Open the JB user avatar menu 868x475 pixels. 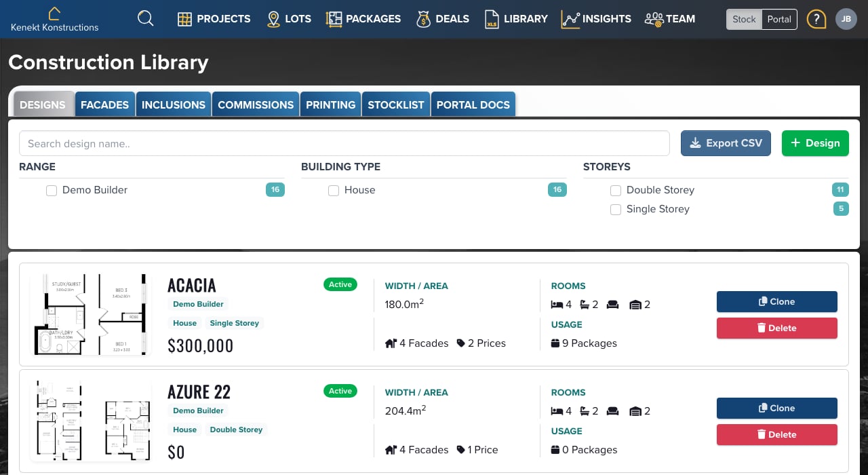846,19
